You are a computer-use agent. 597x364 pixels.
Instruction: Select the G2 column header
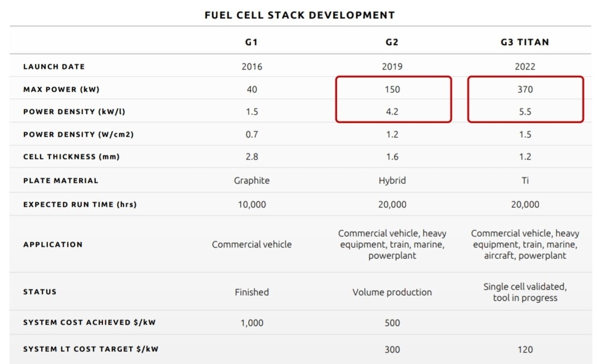[x=392, y=42]
